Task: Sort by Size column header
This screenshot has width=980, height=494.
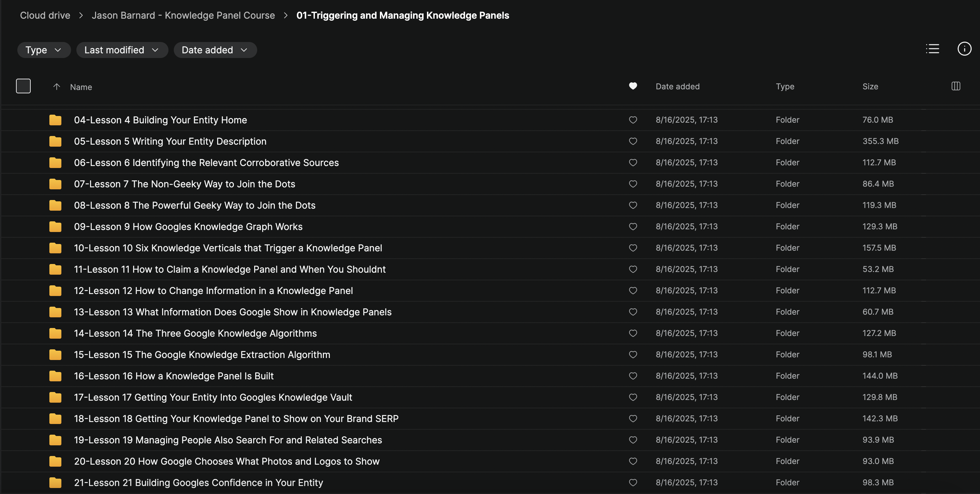Action: point(870,87)
